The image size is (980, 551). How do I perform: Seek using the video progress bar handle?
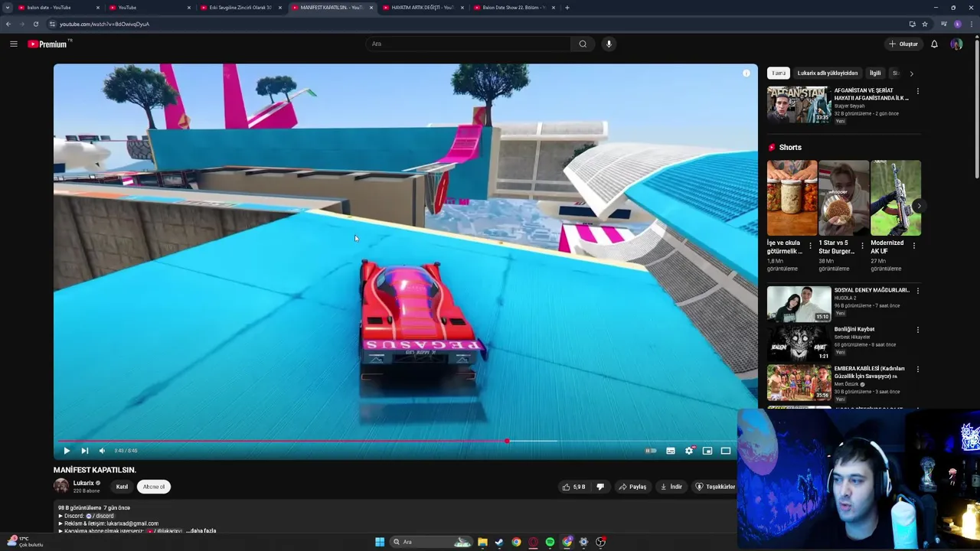[x=507, y=441]
